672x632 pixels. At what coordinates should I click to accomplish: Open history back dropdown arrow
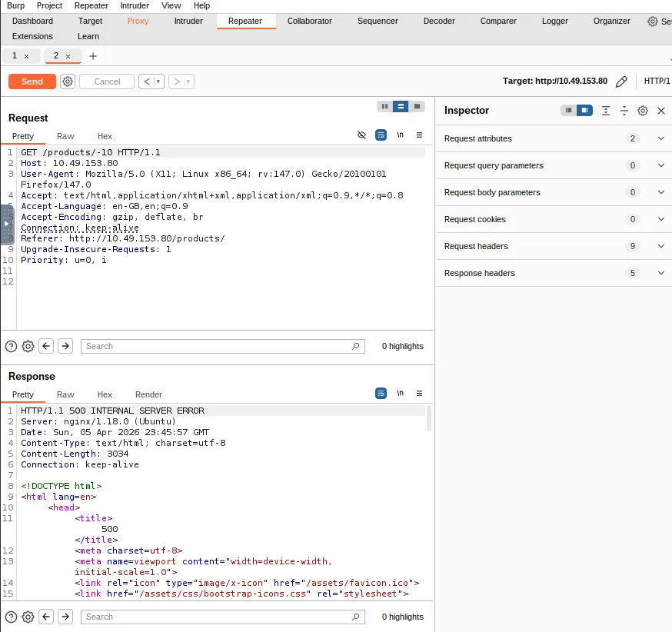(x=158, y=81)
